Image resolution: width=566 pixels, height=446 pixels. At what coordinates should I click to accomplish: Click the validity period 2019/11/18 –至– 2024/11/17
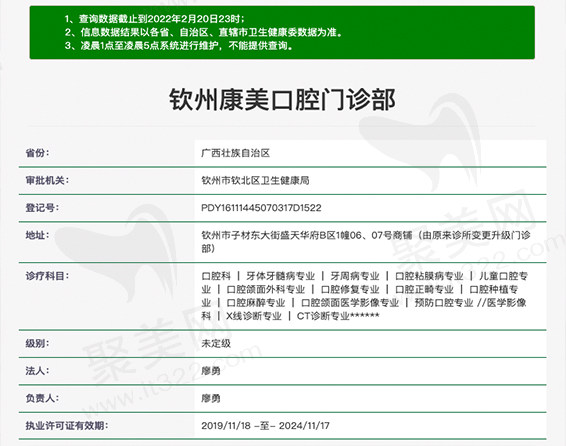[265, 426]
